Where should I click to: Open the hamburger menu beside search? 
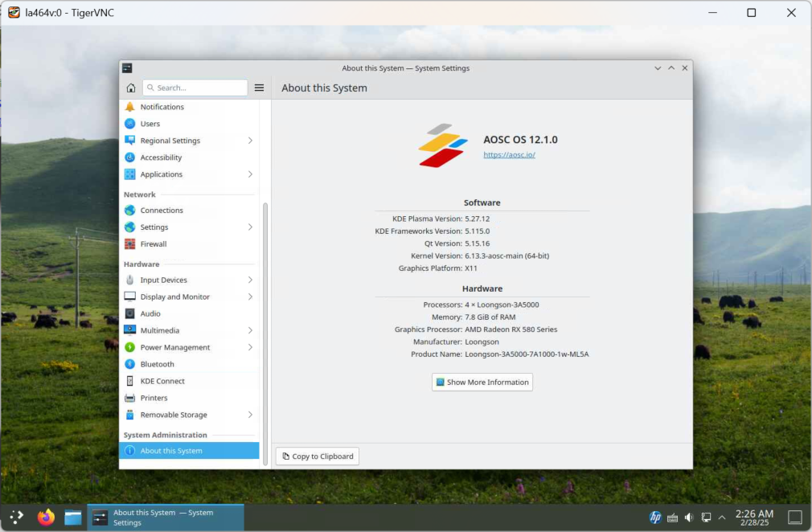(x=259, y=88)
